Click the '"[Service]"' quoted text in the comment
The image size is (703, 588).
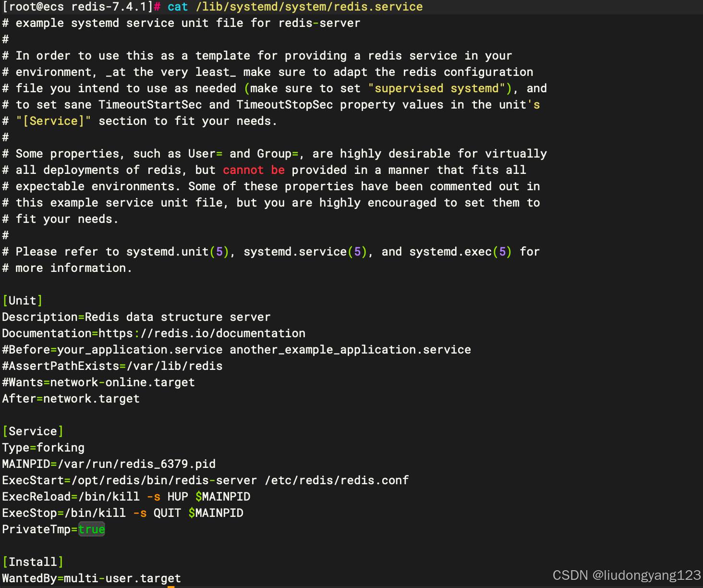pyautogui.click(x=53, y=121)
